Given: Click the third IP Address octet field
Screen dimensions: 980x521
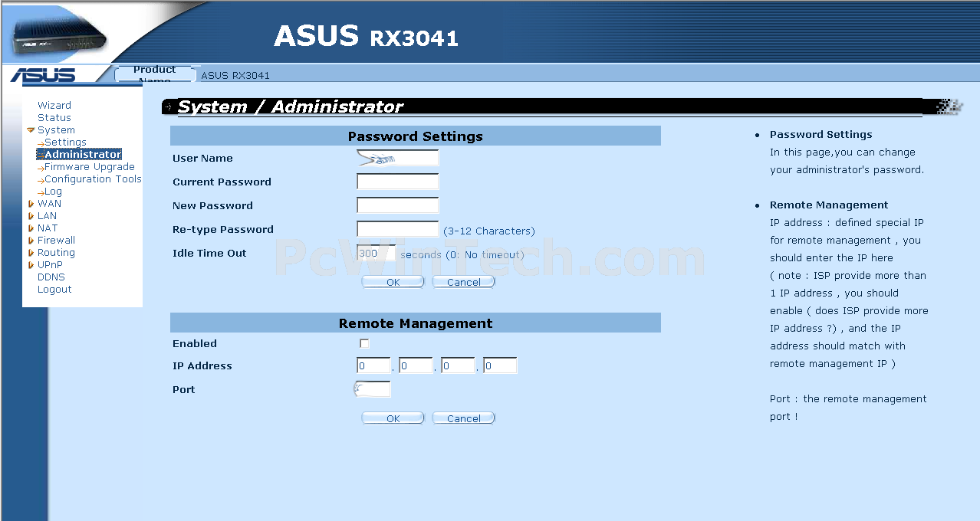Looking at the screenshot, I should (x=458, y=365).
